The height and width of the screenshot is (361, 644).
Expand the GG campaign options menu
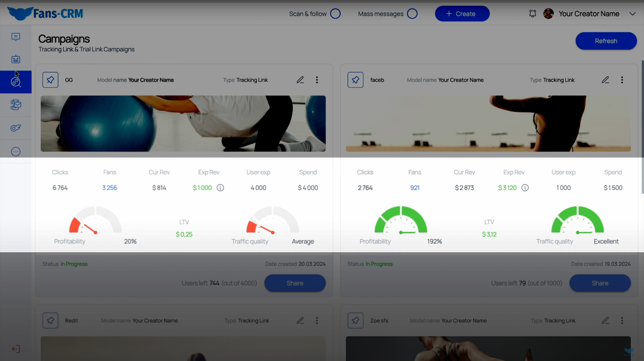click(x=317, y=80)
